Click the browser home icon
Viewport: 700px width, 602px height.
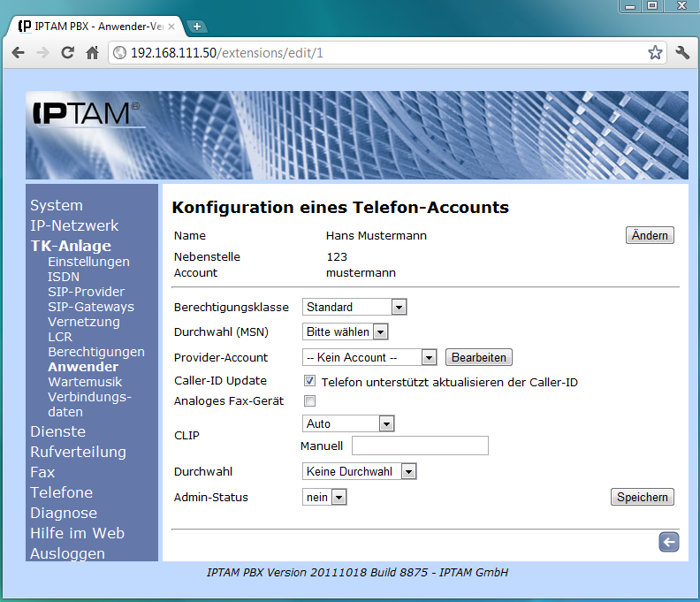[x=92, y=53]
